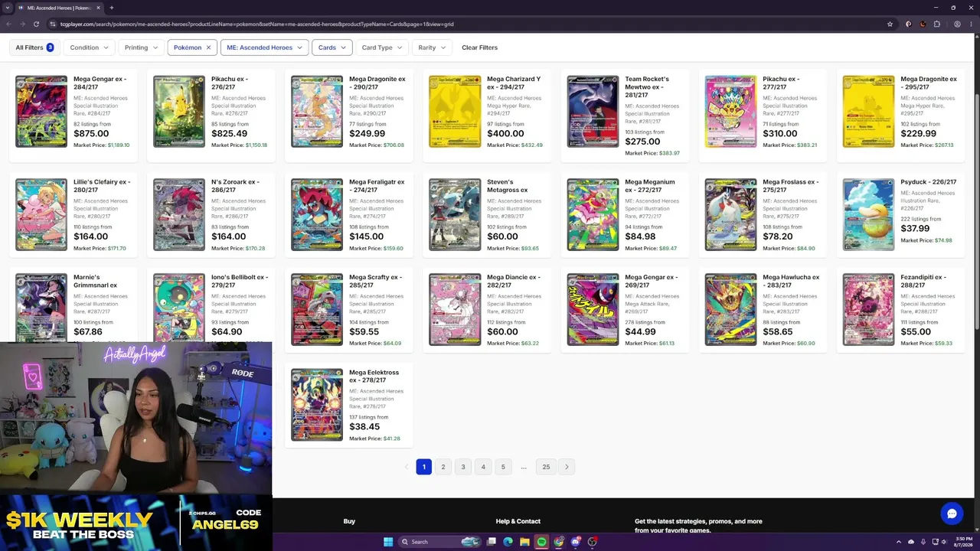Open Steven's Metagross ex card image

pos(455,214)
